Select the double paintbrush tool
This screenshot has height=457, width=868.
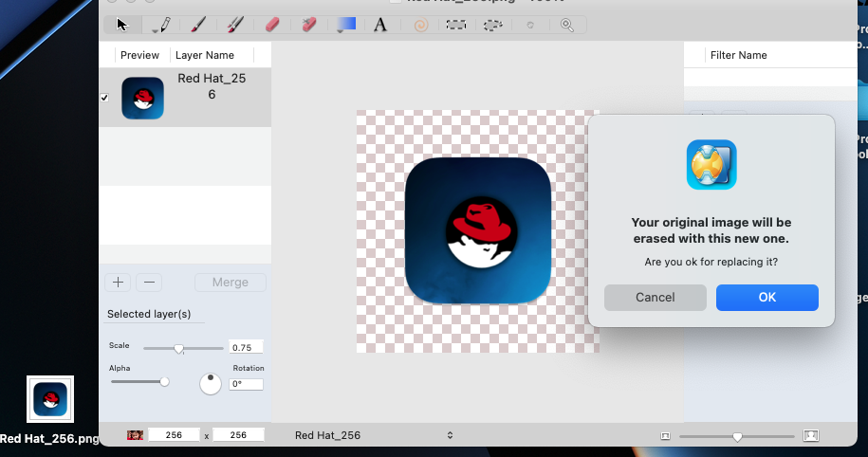point(235,25)
